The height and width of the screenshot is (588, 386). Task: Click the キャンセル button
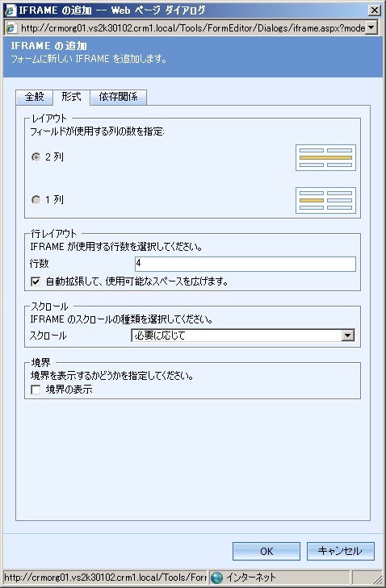(x=341, y=551)
